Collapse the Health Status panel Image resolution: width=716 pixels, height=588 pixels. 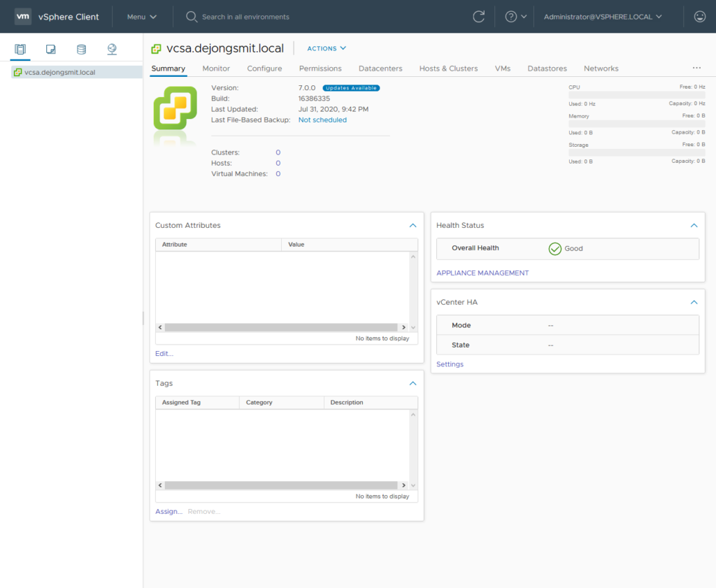[694, 226]
